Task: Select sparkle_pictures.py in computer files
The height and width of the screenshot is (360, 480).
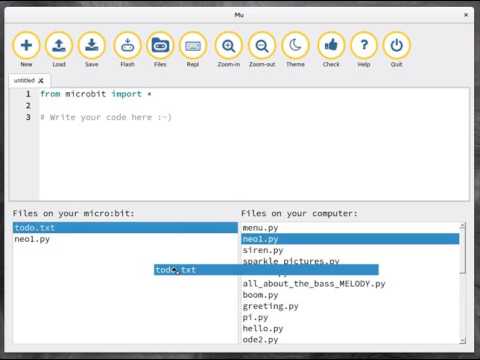Action: (x=350, y=261)
